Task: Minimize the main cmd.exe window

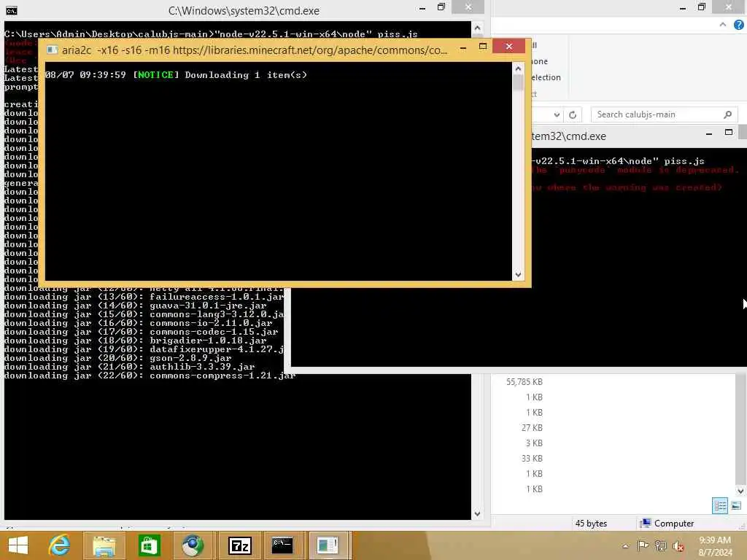Action: (x=422, y=8)
